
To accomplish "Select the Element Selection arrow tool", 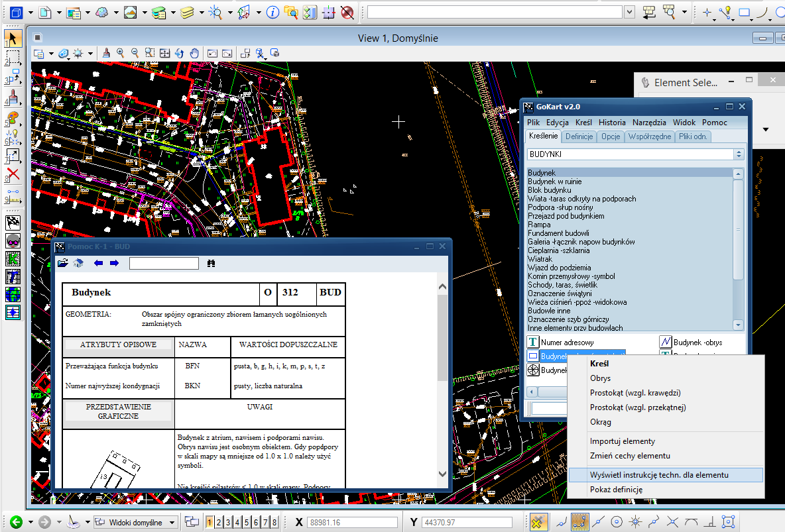I will point(13,39).
